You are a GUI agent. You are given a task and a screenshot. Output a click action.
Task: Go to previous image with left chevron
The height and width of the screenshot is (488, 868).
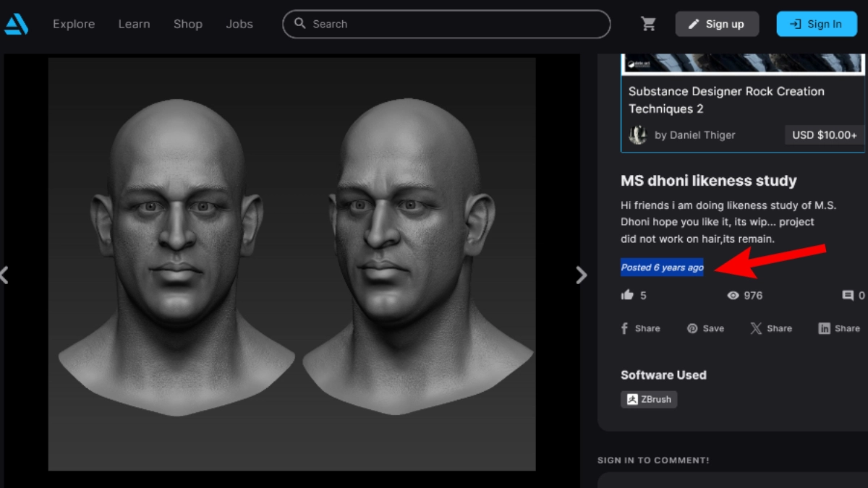pyautogui.click(x=4, y=275)
